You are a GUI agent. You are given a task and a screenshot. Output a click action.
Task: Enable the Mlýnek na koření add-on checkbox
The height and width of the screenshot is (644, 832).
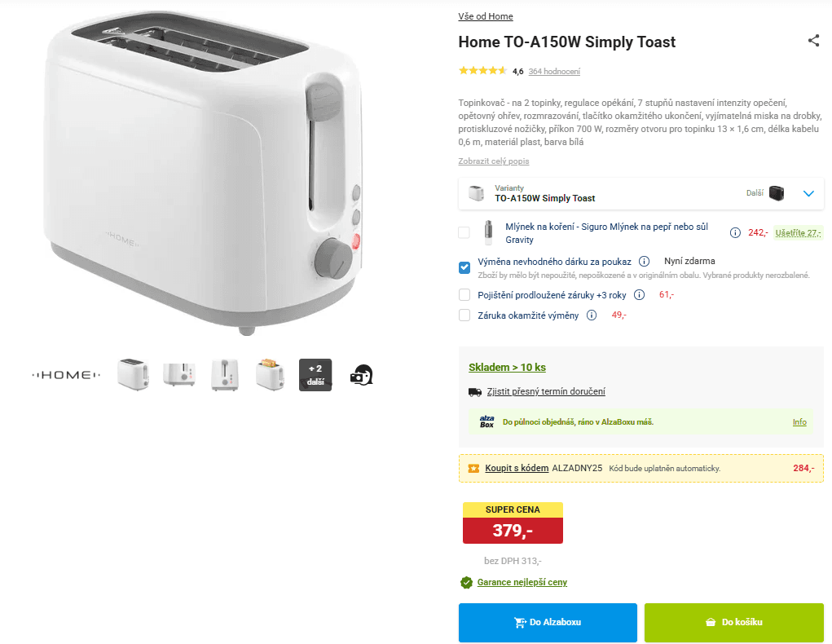pos(464,233)
